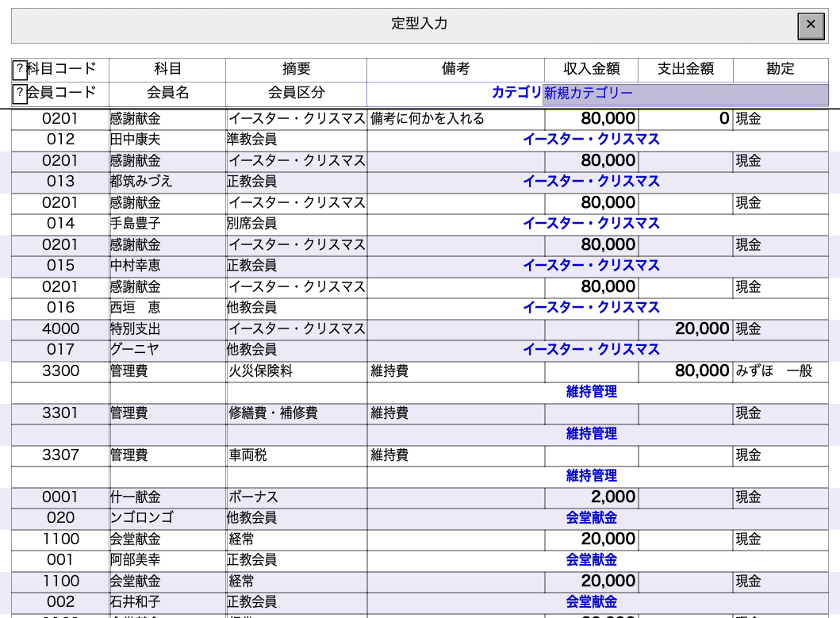
Task: Click subject code 4000 for 特別支出
Action: pos(60,328)
